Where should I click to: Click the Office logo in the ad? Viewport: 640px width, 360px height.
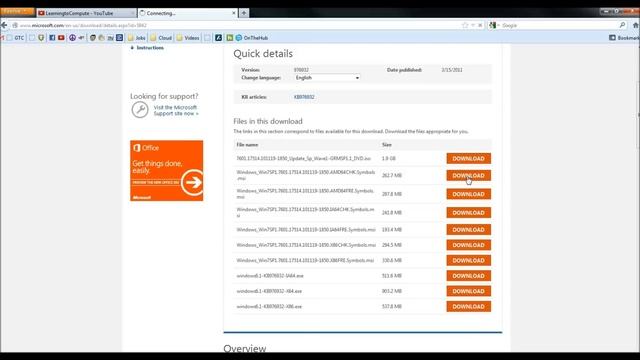tap(146, 148)
